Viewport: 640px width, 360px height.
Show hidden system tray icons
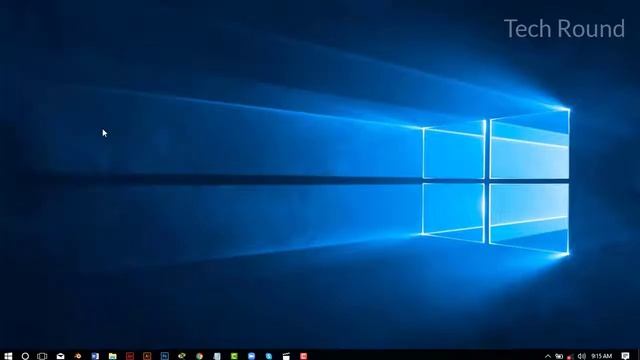click(x=548, y=356)
